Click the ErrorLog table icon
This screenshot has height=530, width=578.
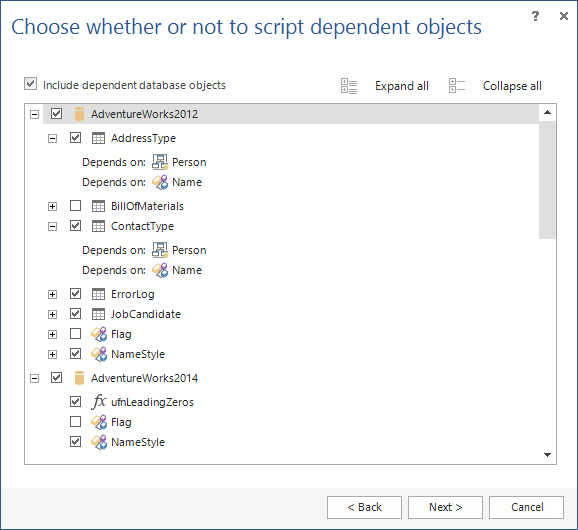tap(98, 294)
